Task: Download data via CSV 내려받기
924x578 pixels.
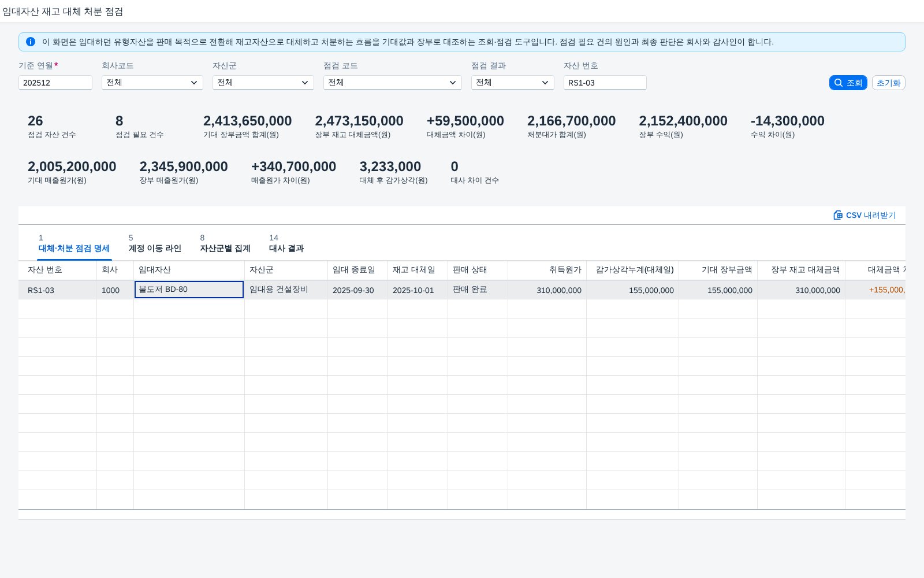Action: [x=865, y=215]
